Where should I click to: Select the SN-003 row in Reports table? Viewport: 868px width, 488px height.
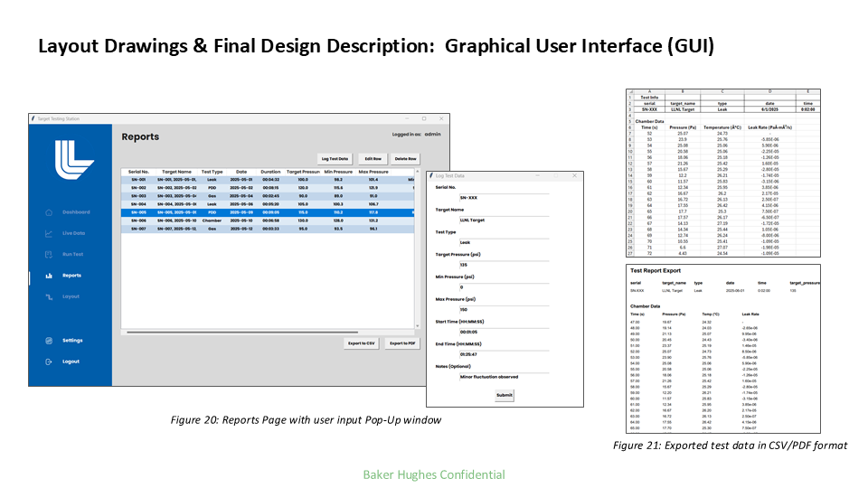click(268, 196)
